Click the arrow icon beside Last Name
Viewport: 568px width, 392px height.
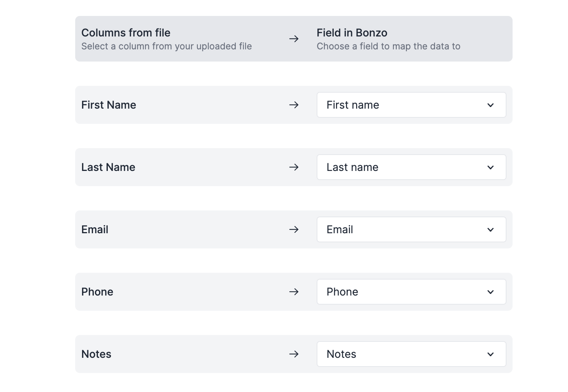pyautogui.click(x=294, y=167)
